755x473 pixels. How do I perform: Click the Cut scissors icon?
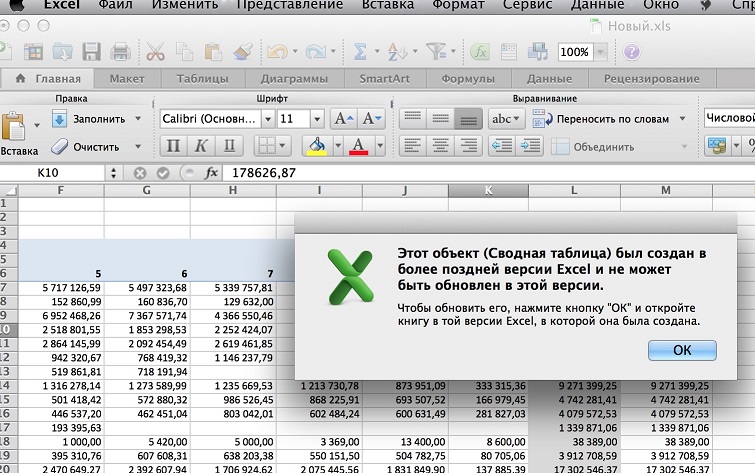coord(155,52)
